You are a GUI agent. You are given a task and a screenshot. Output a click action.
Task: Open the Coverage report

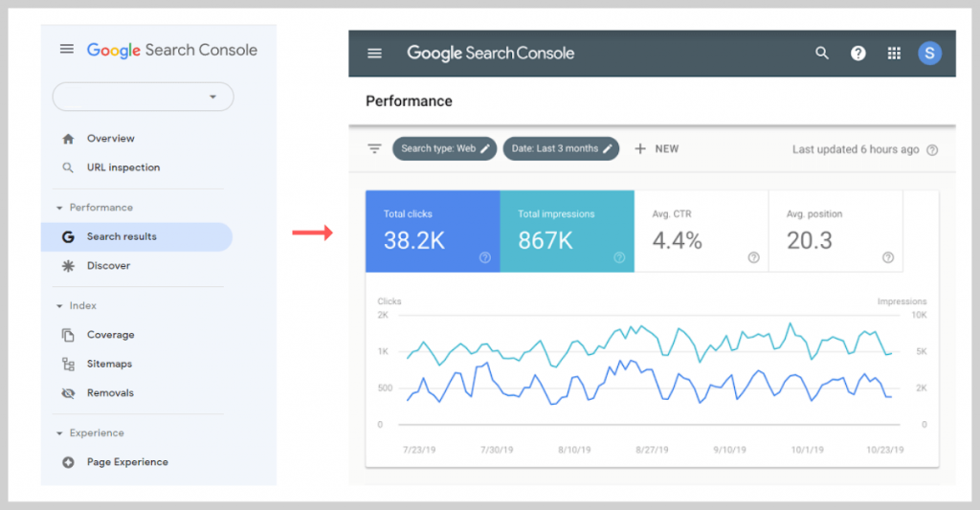click(111, 335)
